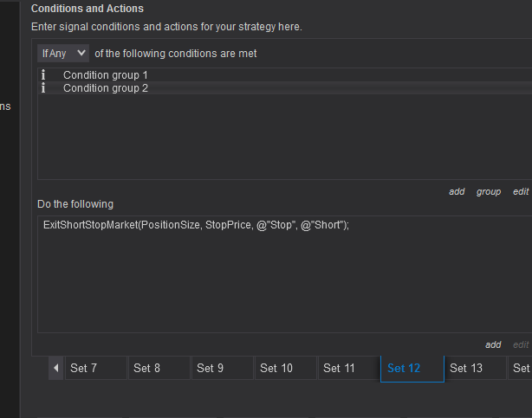Switch to the Set 13 tab
The width and height of the screenshot is (532, 418).
pyautogui.click(x=475, y=368)
